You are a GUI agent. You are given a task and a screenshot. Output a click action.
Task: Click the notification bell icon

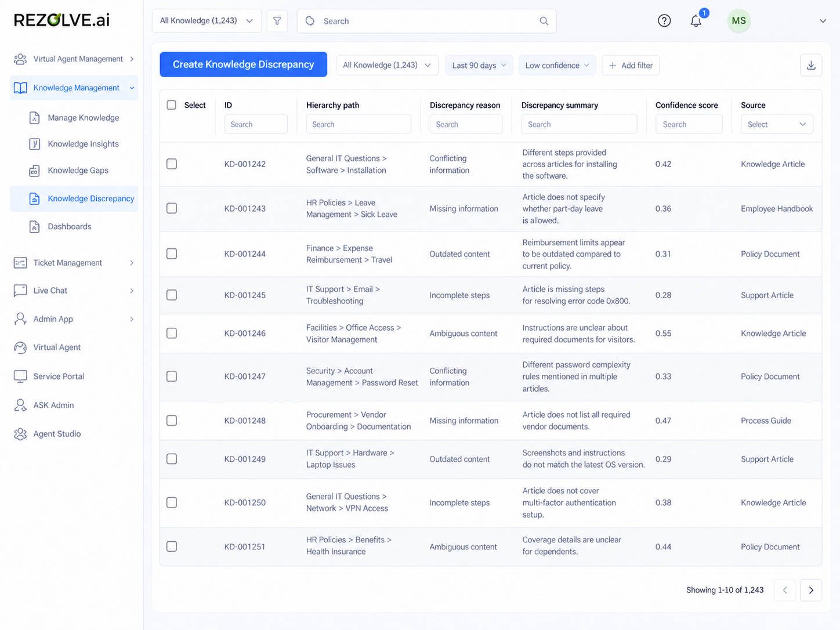coord(696,21)
